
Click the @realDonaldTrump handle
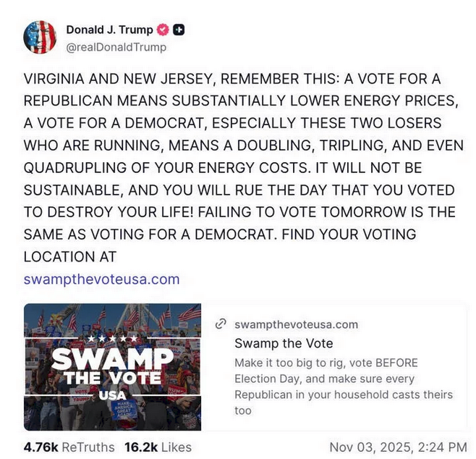[116, 47]
